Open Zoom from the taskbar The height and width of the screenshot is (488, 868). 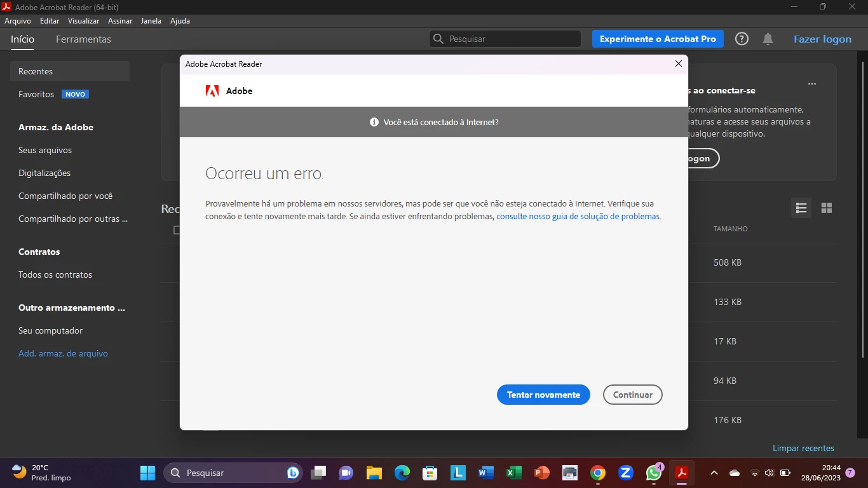coord(625,473)
